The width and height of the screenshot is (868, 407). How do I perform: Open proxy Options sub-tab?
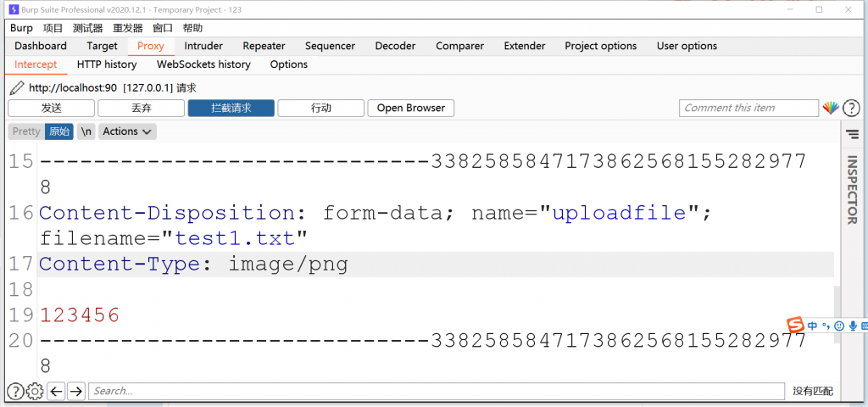(289, 64)
